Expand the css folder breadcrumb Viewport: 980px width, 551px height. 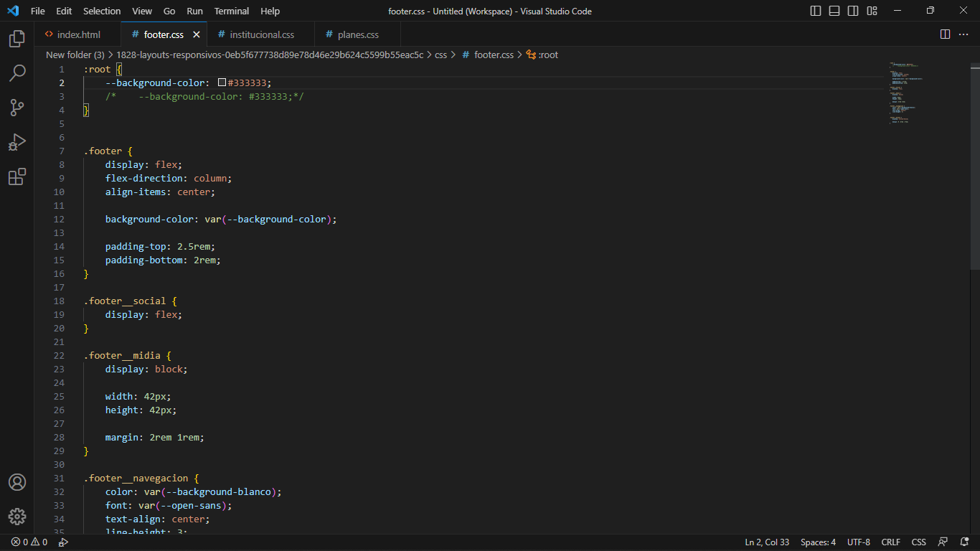(440, 55)
